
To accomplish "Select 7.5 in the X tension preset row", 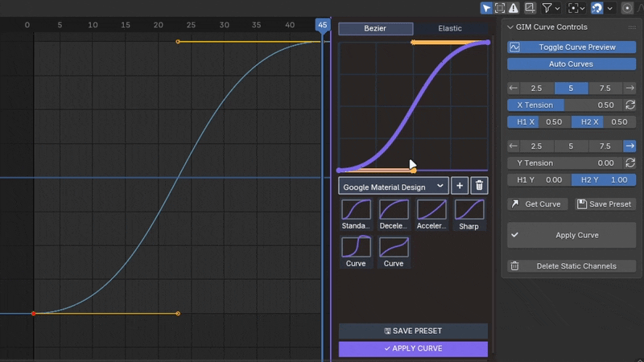I will [605, 88].
